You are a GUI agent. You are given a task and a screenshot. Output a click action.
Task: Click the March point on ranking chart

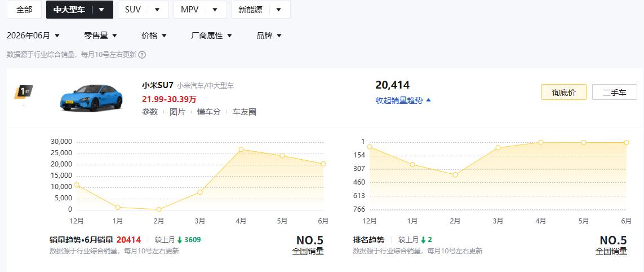[x=498, y=147]
